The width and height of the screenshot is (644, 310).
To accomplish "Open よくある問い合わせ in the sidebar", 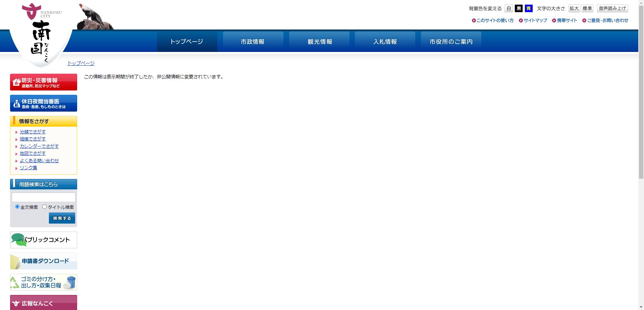I will (39, 161).
